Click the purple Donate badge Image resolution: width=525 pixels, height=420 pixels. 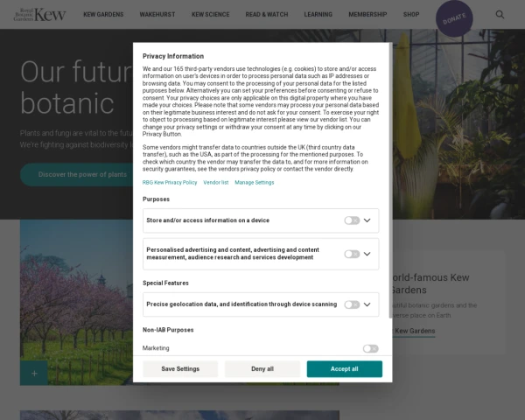click(454, 18)
